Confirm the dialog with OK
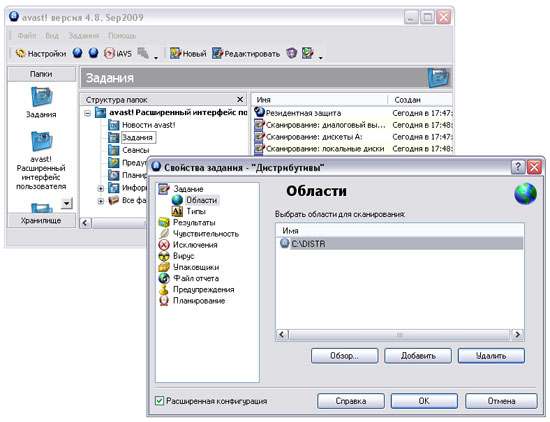 pyautogui.click(x=424, y=401)
